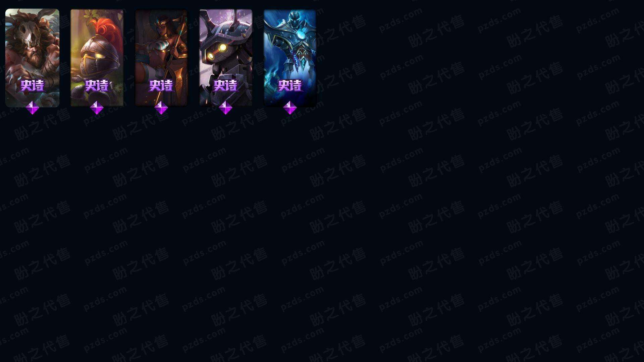644x362 pixels.
Task: Open the bearded skull-headdress warrior skin card
Action: pos(32,58)
